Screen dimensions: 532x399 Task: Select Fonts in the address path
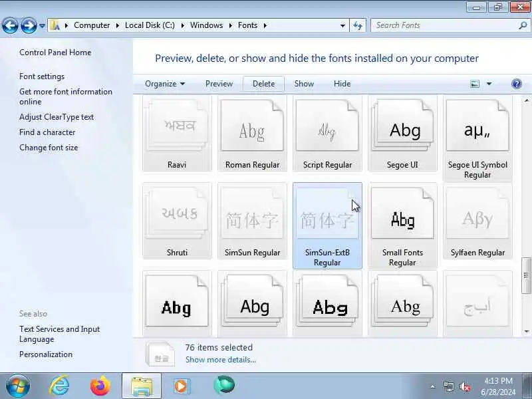pos(247,25)
